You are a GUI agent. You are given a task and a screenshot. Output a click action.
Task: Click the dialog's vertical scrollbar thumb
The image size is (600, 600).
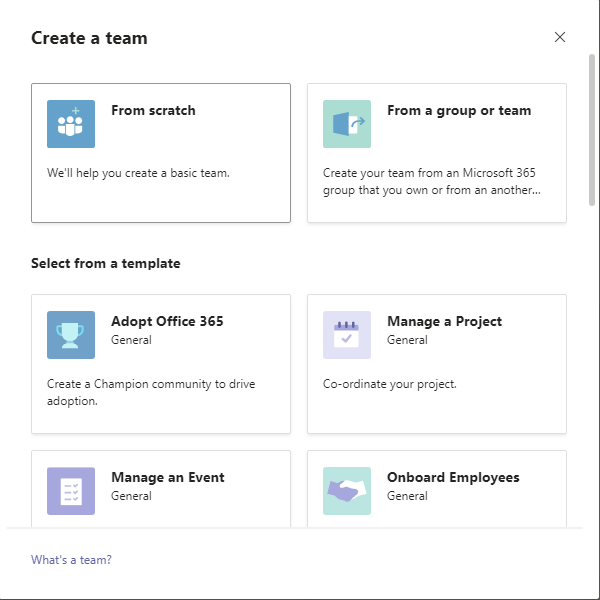tap(592, 130)
